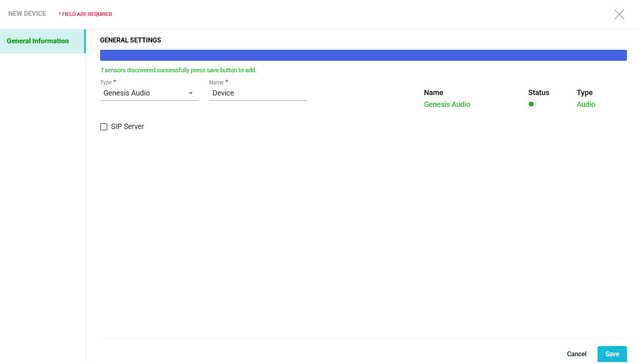Click the SIP Server label text
This screenshot has width=638, height=364.
[127, 127]
